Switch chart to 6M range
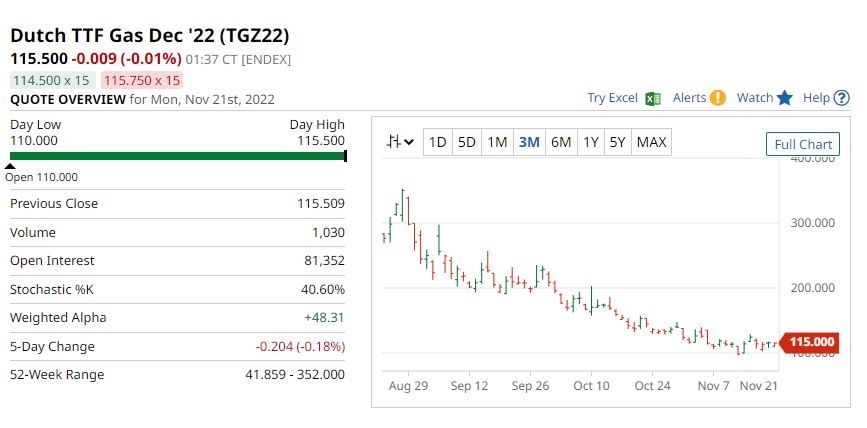 pos(561,142)
